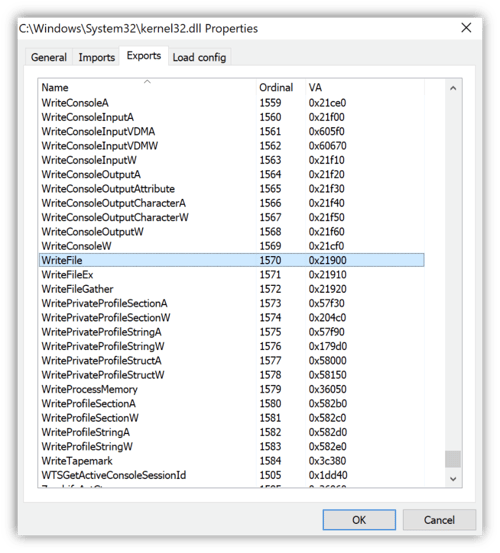
Task: Select the WriteConsoleOutputW row
Action: [x=231, y=232]
